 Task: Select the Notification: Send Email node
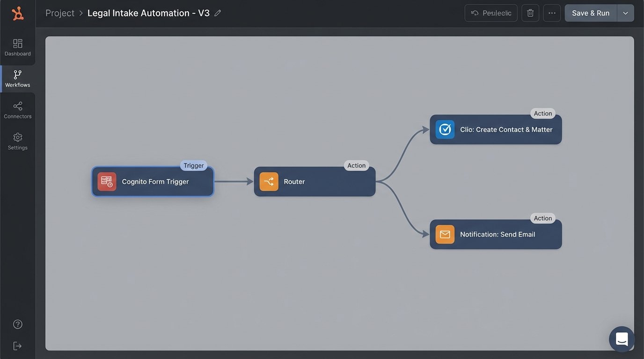tap(496, 234)
